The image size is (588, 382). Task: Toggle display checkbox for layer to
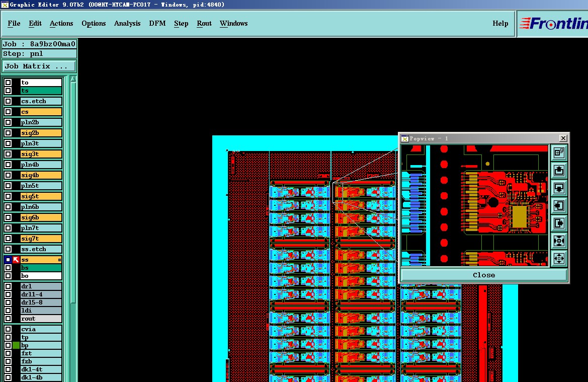coord(8,83)
